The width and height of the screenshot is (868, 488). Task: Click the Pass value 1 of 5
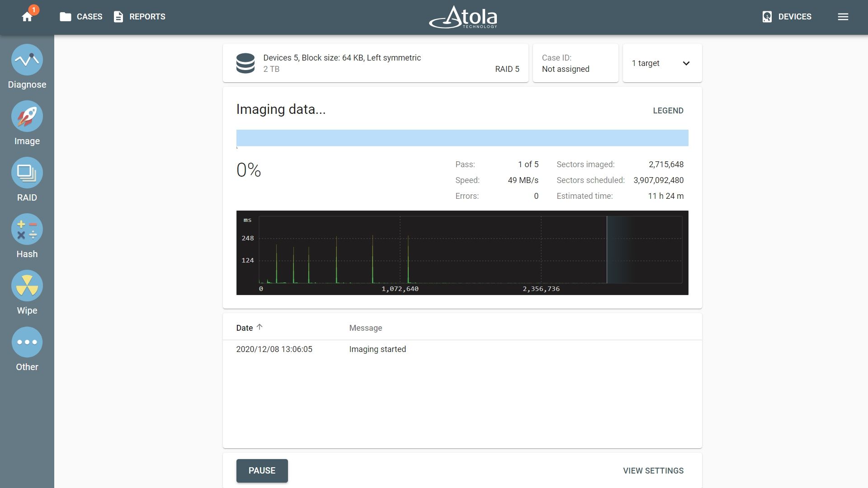point(528,164)
